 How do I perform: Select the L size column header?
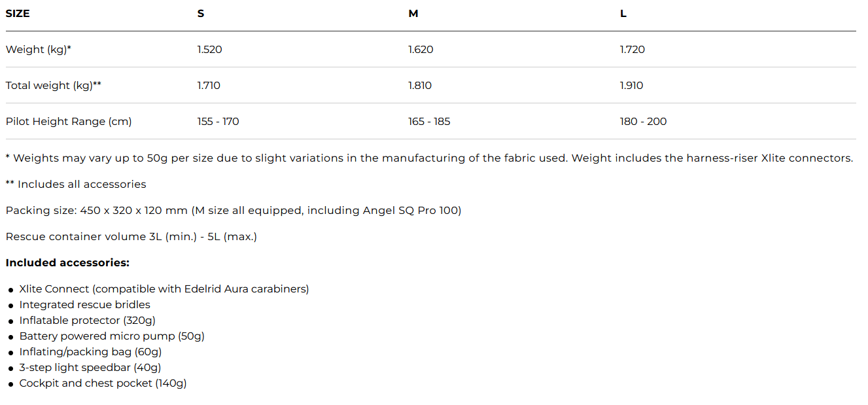click(x=623, y=13)
